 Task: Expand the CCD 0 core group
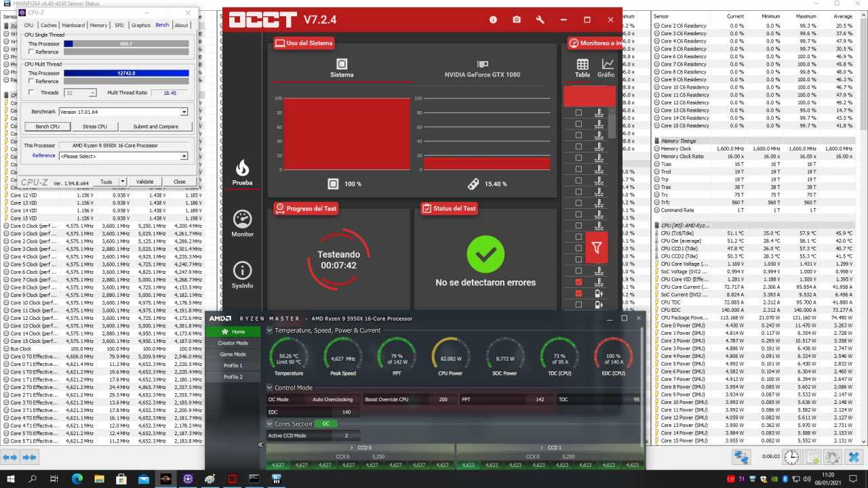360,447
